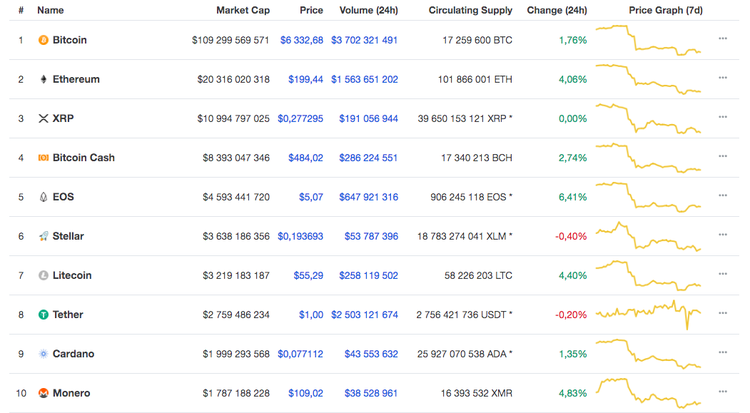The height and width of the screenshot is (413, 750).
Task: Open the more options menu for Tether
Action: coord(723,313)
